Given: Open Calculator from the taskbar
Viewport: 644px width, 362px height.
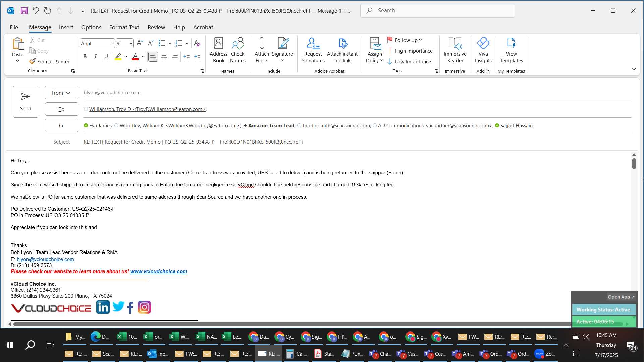Looking at the screenshot, I should click(x=297, y=354).
